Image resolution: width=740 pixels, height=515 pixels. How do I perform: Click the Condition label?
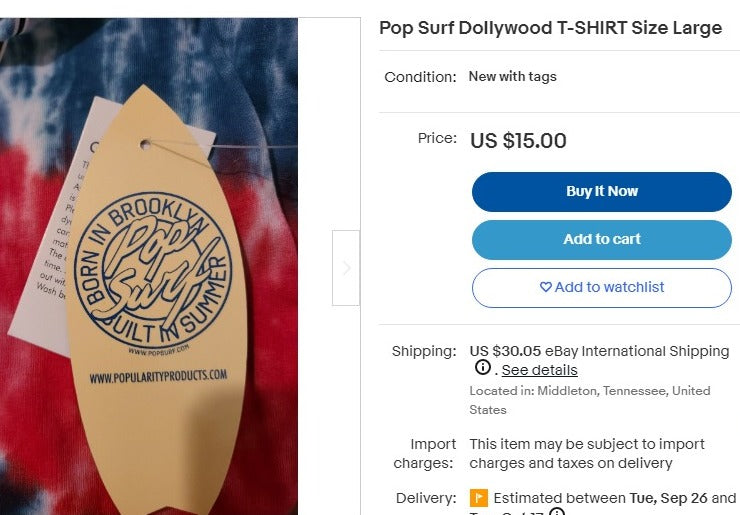click(x=420, y=77)
